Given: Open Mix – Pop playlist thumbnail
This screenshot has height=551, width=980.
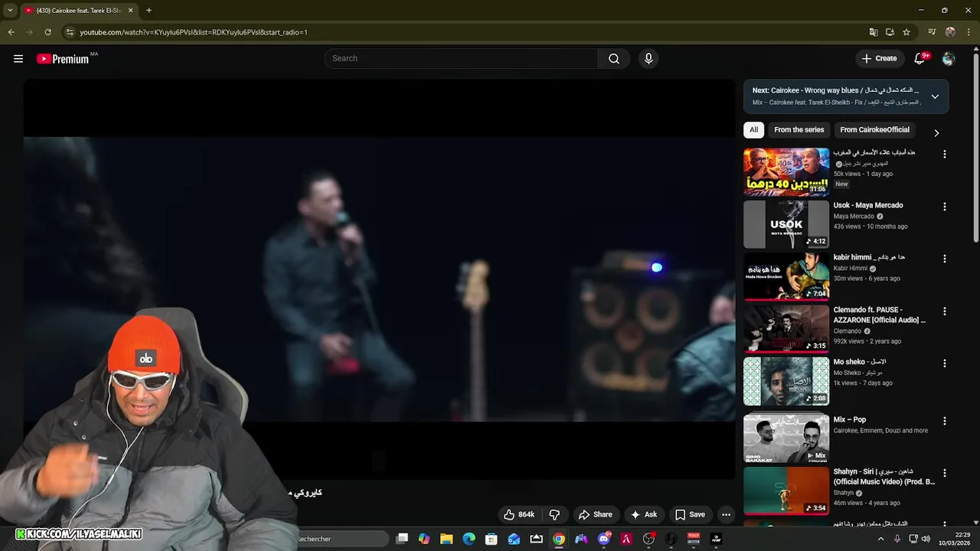Looking at the screenshot, I should 786,439.
